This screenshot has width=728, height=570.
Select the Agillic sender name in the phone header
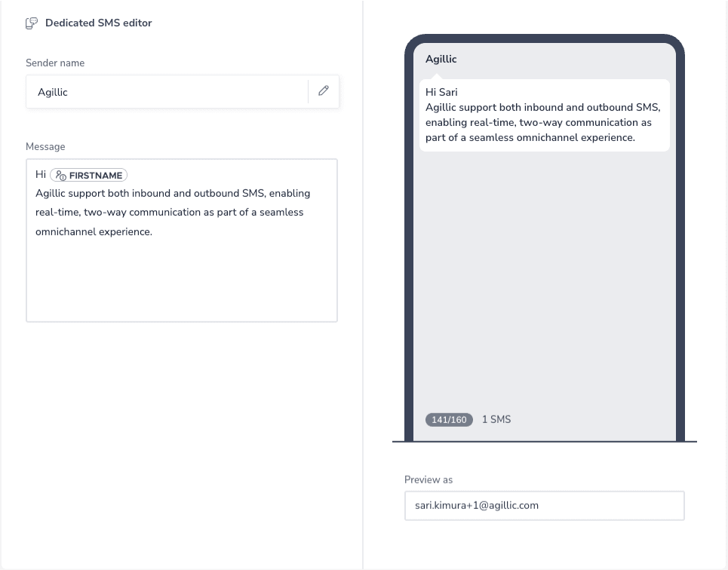coord(441,59)
